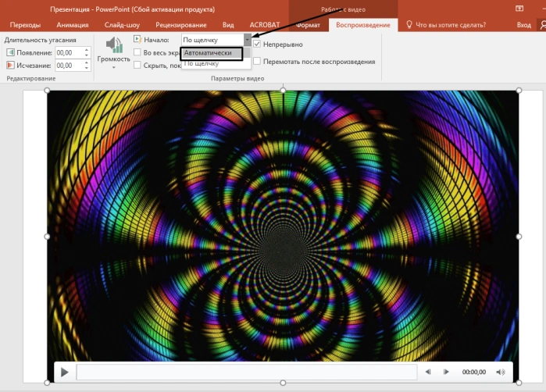This screenshot has width=546, height=392.
Task: Click the bottom-center resize handle of the video
Action: click(283, 383)
